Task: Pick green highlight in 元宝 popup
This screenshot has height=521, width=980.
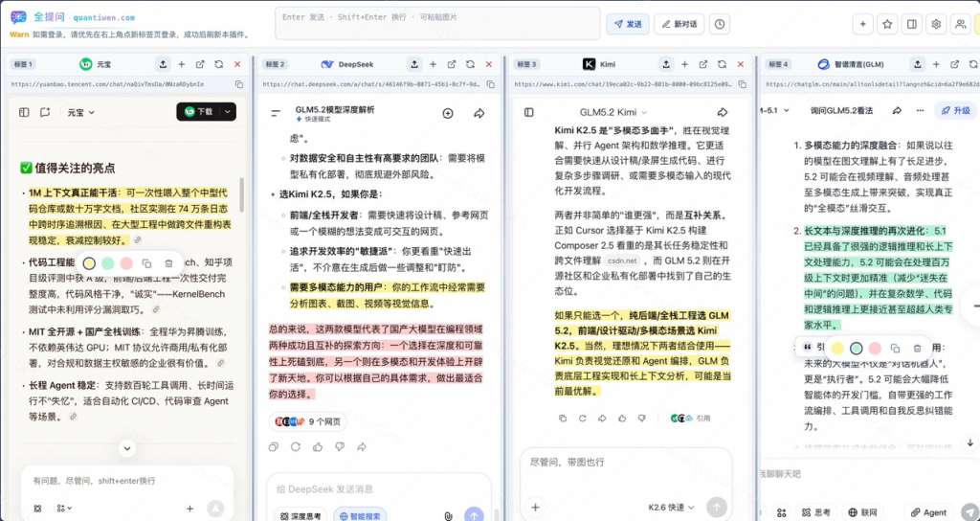Action: point(107,263)
